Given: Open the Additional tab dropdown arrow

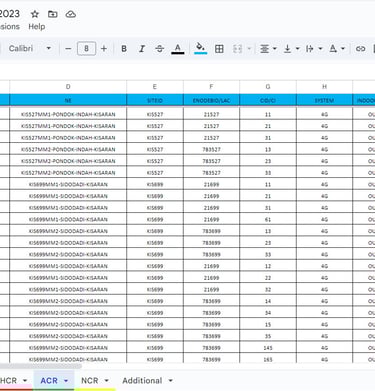Looking at the screenshot, I should tap(170, 381).
